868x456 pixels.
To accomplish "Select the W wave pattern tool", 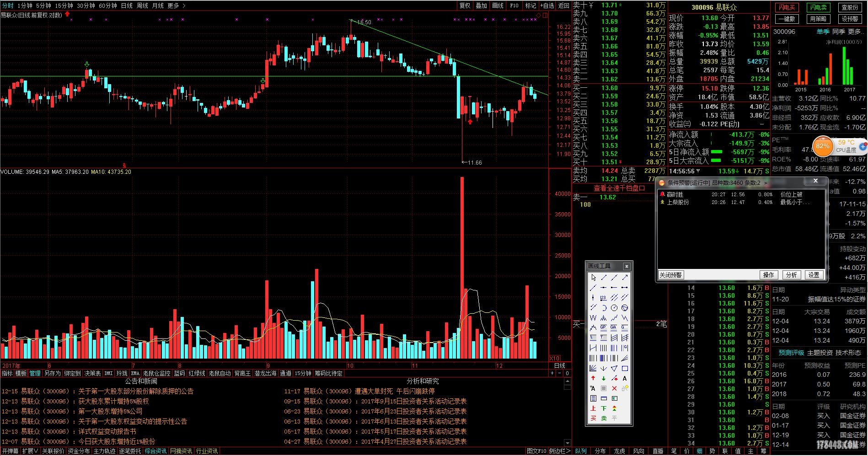I will [593, 318].
